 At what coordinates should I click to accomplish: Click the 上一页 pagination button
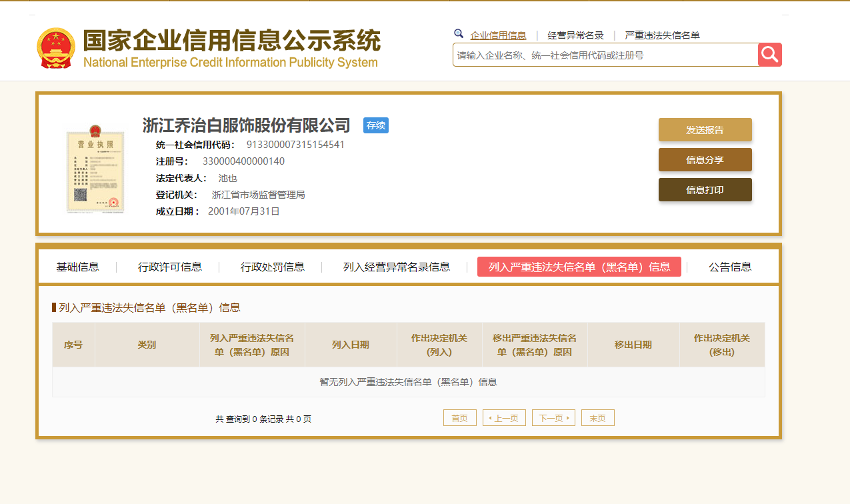504,418
